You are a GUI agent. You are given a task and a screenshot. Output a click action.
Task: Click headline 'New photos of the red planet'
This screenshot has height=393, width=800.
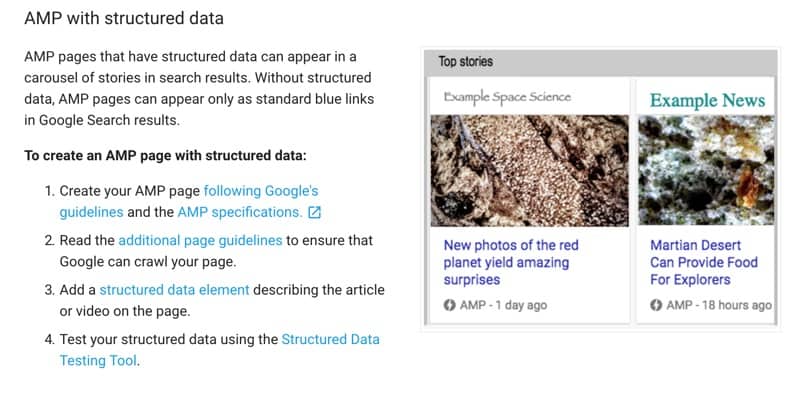pos(511,262)
